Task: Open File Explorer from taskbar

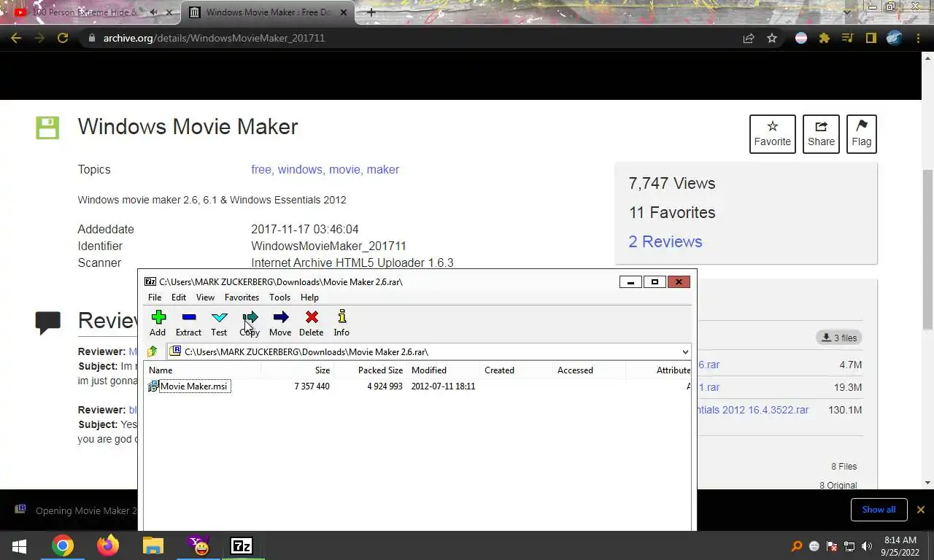Action: pos(153,545)
